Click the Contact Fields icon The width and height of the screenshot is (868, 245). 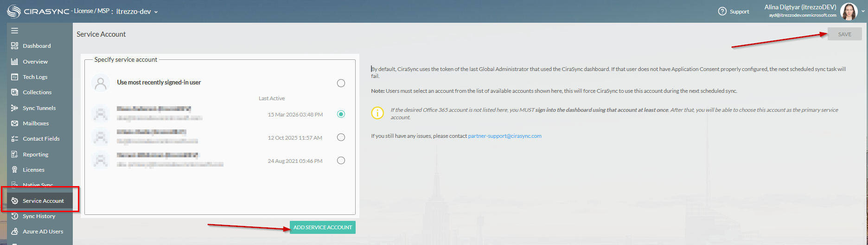(14, 139)
